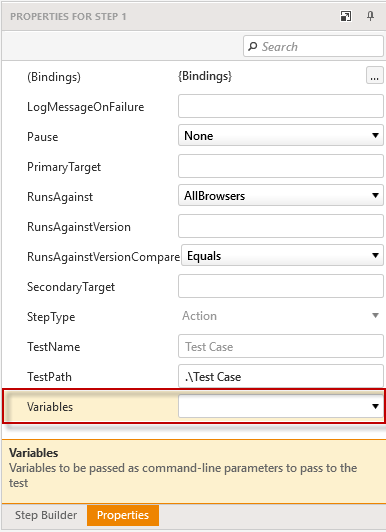Click the RunsAgainstVersion input field
The width and height of the screenshot is (386, 532).
[281, 226]
